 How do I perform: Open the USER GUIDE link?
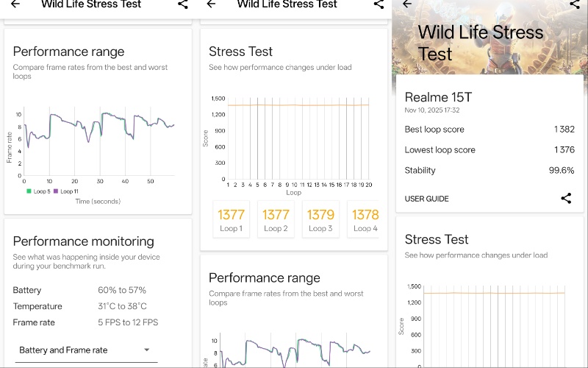[426, 199]
